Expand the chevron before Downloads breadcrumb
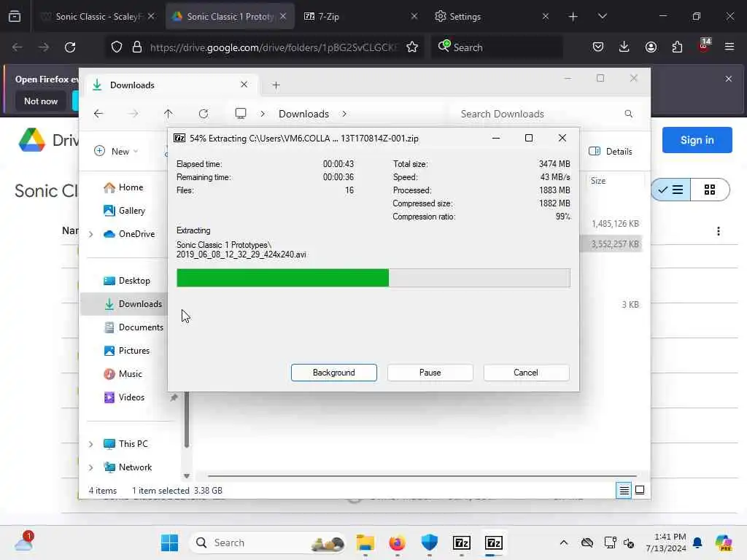 pos(263,114)
